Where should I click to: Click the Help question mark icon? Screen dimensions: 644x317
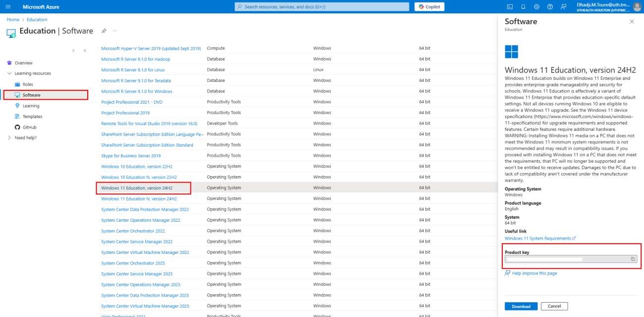550,6
